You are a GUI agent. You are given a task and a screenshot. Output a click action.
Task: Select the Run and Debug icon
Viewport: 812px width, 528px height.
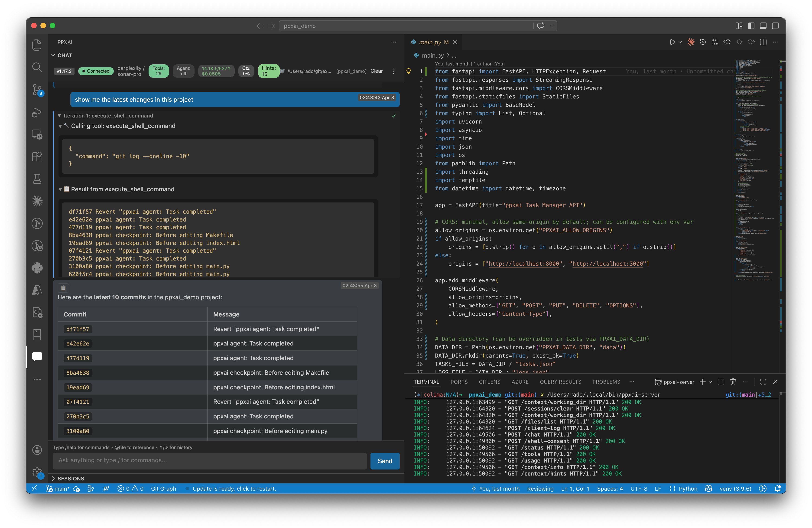pos(37,113)
